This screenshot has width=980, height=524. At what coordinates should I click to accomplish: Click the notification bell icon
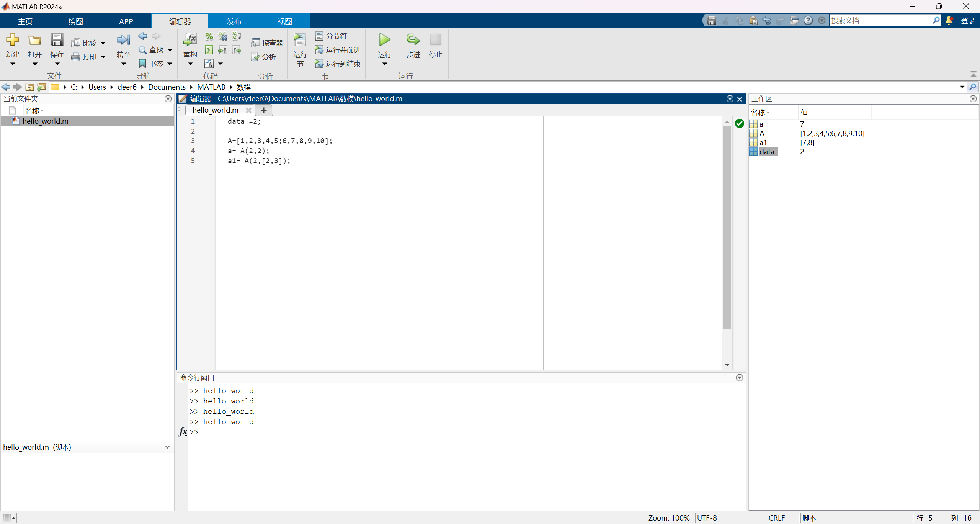[949, 20]
